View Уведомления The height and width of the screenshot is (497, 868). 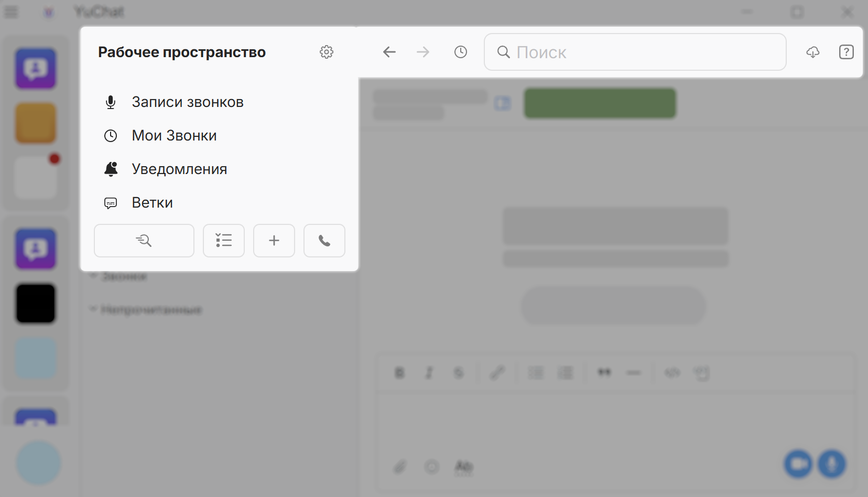[x=179, y=169]
